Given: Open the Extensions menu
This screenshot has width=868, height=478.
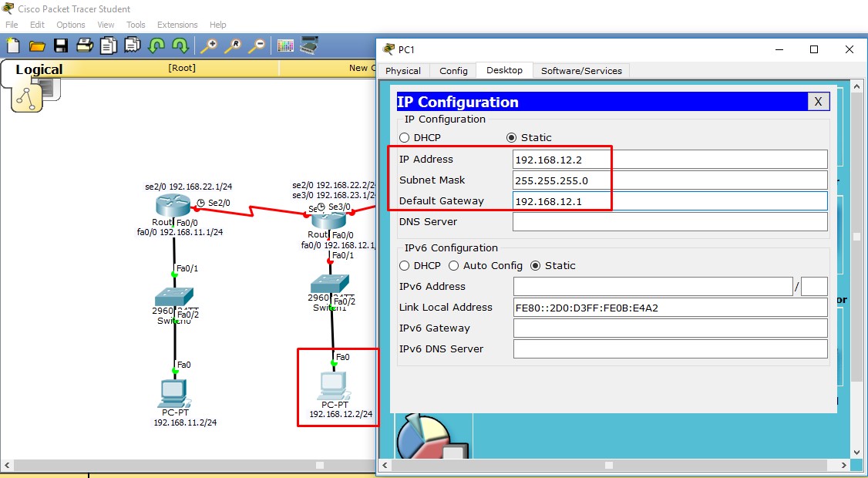Looking at the screenshot, I should pyautogui.click(x=177, y=25).
